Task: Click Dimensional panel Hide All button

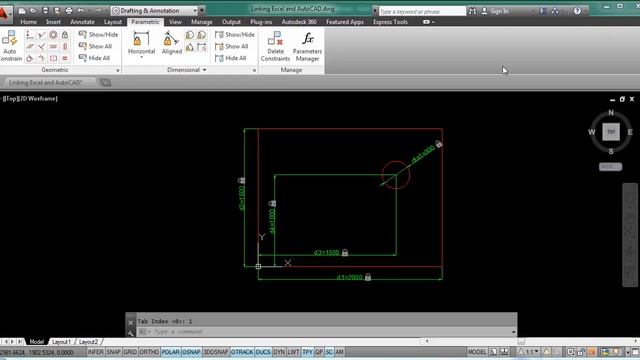Action: (x=231, y=58)
